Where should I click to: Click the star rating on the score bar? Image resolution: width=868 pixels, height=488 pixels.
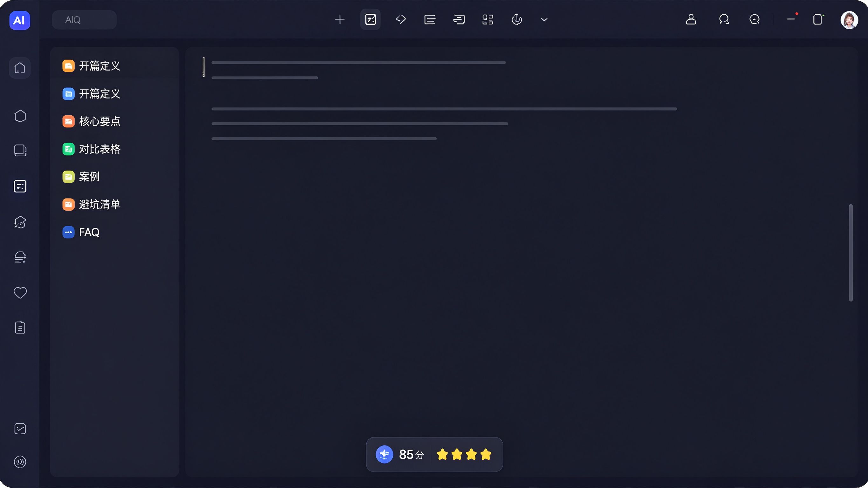pyautogui.click(x=464, y=455)
